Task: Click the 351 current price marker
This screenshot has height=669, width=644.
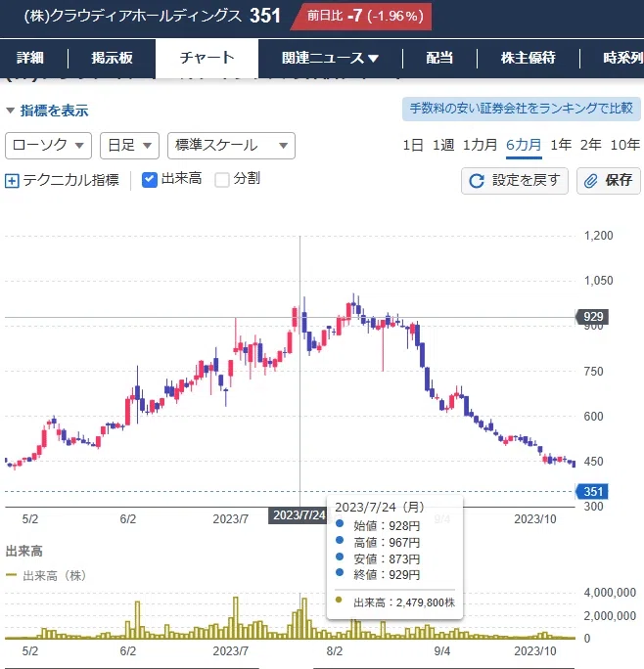Action: pos(592,492)
